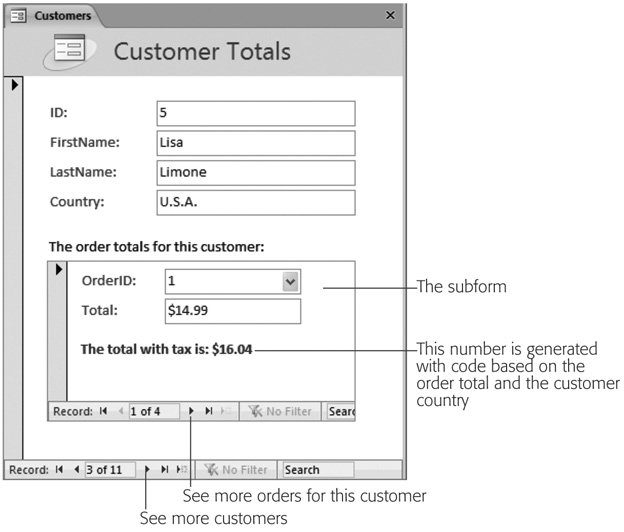Viewport: 624px width, 532px height.
Task: Toggle No Filter button in subform
Action: [280, 411]
